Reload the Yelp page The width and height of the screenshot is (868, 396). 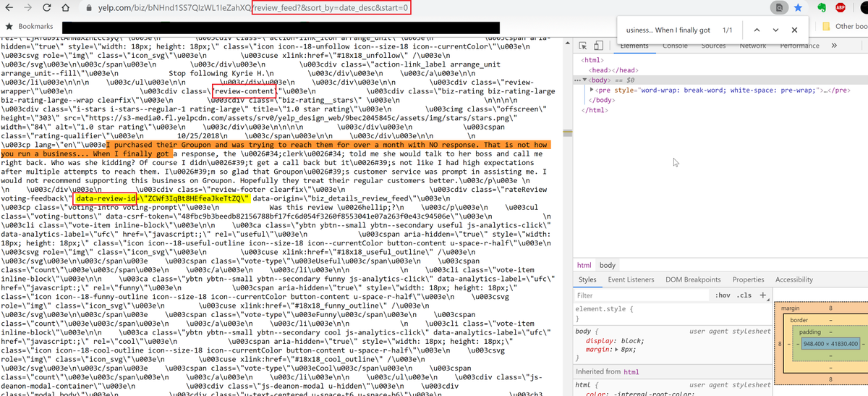point(46,8)
